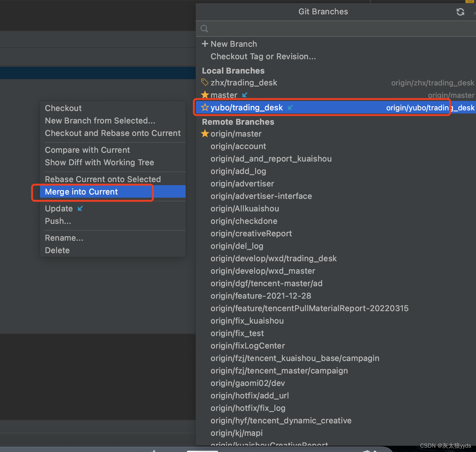476x452 pixels.
Task: Toggle the favorite star on yubo/trading_desk
Action: pyautogui.click(x=205, y=108)
